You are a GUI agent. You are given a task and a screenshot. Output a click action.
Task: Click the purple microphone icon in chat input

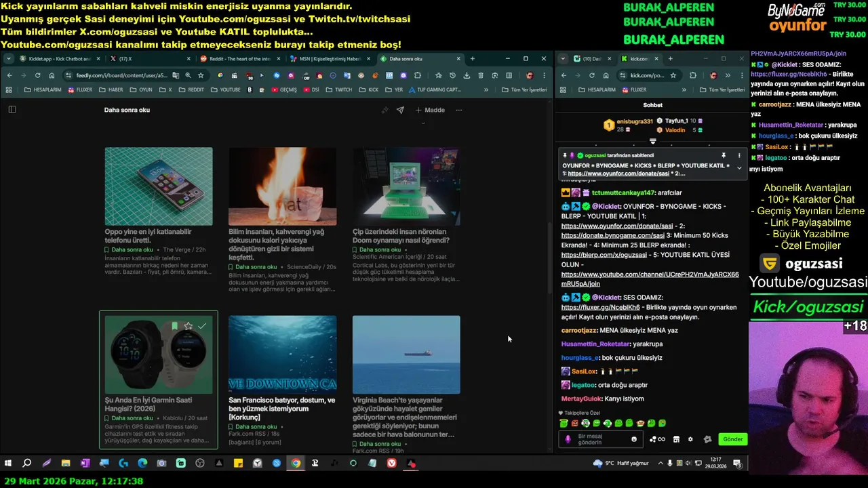(568, 439)
